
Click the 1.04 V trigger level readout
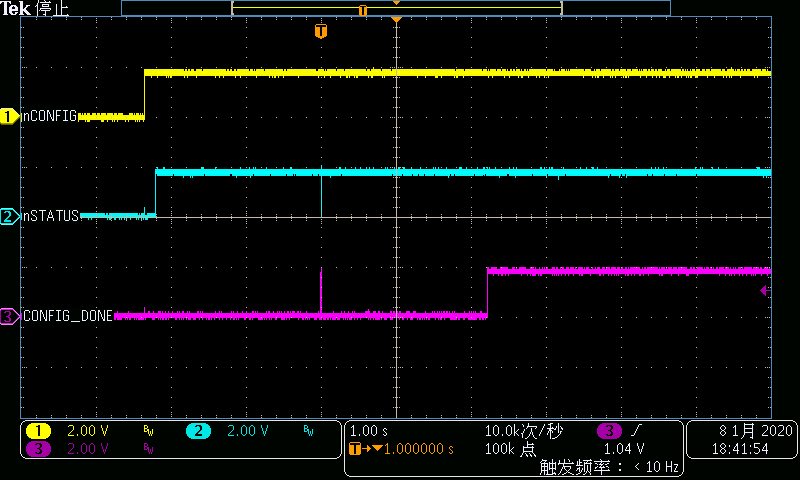tap(624, 449)
